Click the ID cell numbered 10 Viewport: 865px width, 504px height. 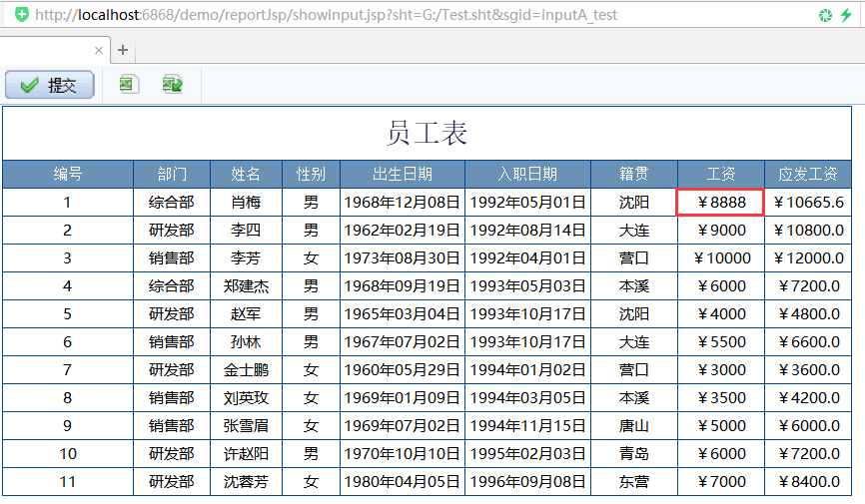(x=68, y=454)
